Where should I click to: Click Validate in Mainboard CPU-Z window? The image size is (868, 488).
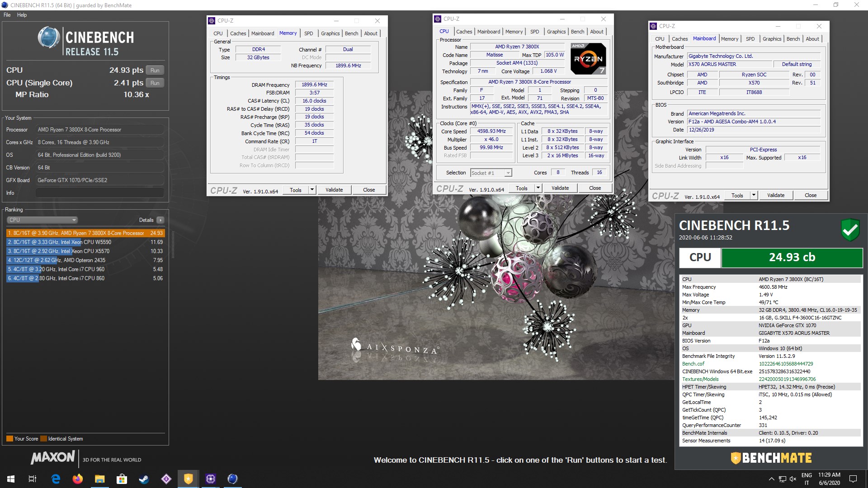point(776,196)
